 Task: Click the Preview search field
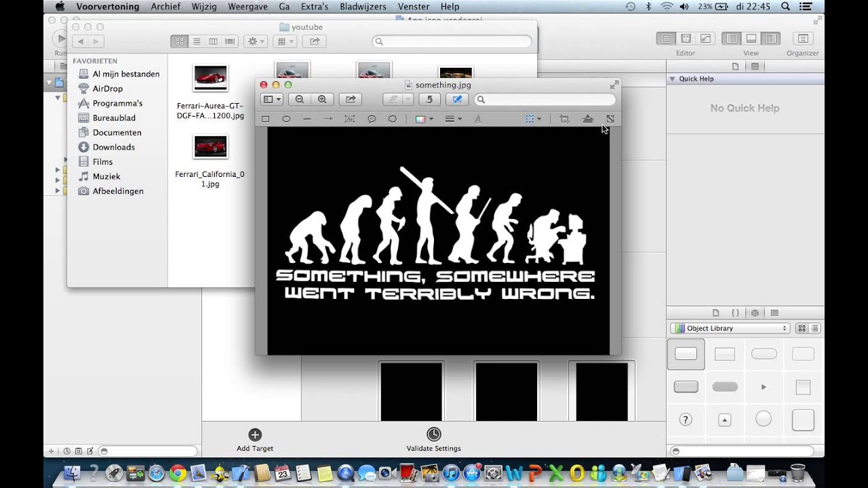545,100
